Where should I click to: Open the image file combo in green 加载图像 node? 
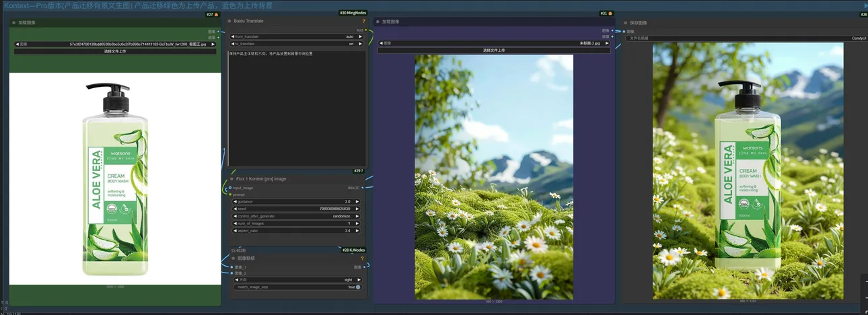pos(116,44)
